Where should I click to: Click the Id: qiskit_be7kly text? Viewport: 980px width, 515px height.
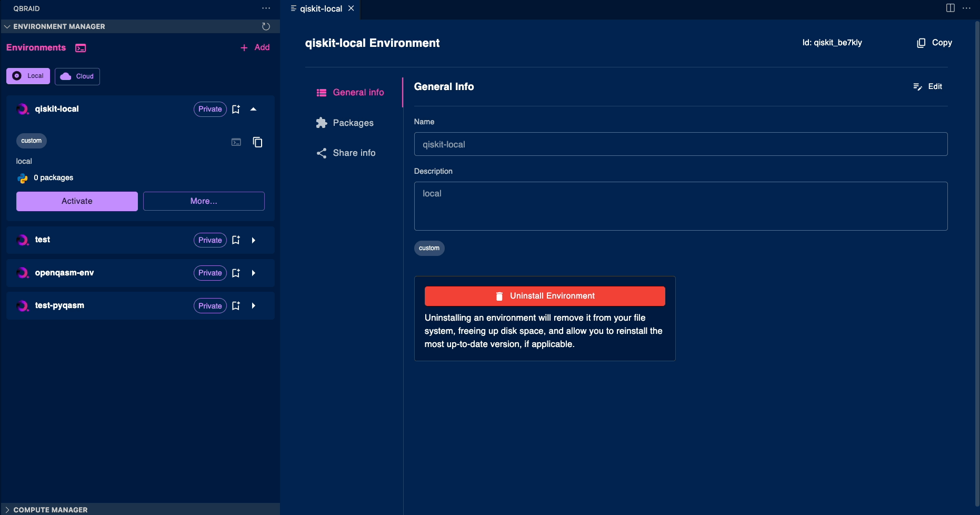click(832, 43)
